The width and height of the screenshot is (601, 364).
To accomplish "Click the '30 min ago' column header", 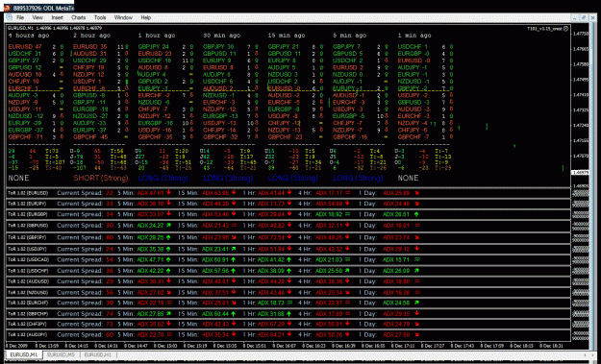I will pyautogui.click(x=221, y=36).
